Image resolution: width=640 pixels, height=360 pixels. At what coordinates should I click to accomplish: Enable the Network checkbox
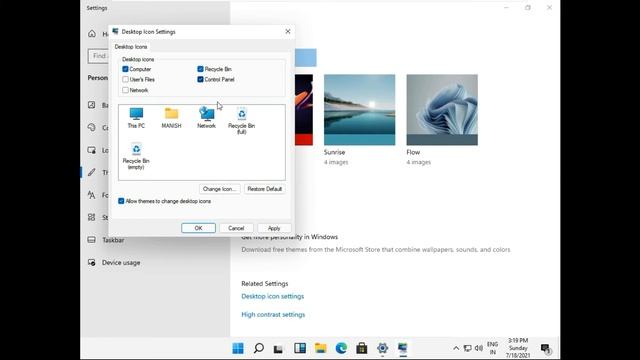pos(125,90)
